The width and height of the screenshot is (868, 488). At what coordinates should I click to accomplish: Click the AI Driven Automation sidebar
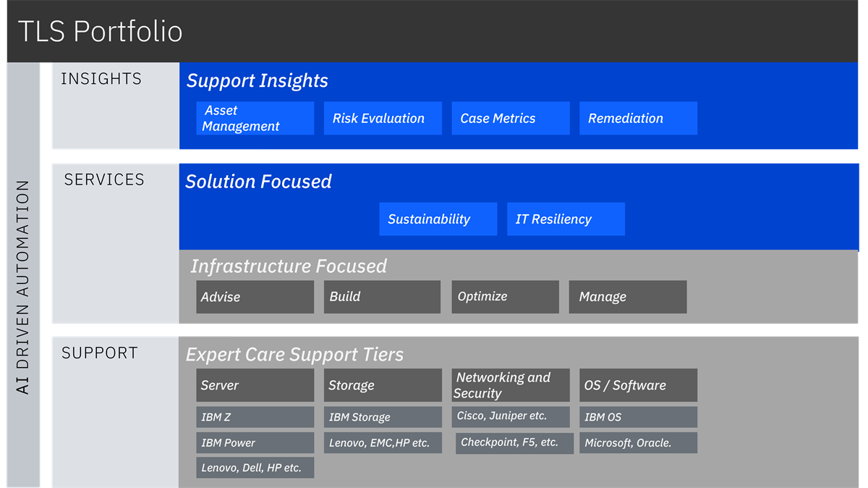(x=24, y=275)
